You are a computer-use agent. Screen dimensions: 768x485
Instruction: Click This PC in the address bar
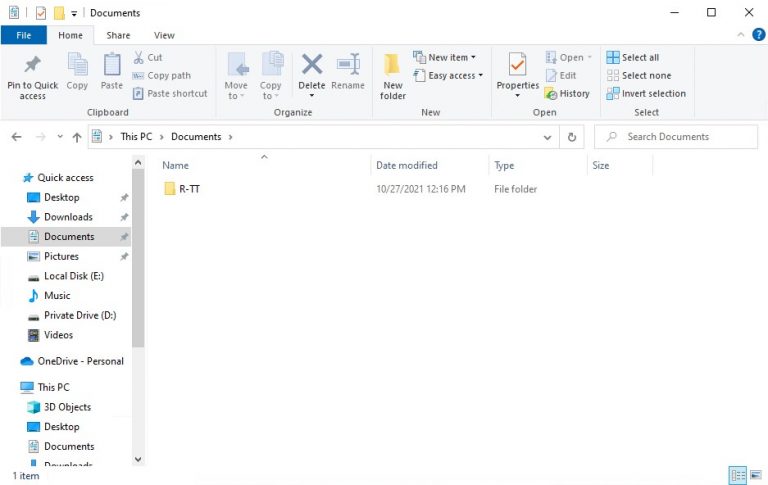point(136,137)
